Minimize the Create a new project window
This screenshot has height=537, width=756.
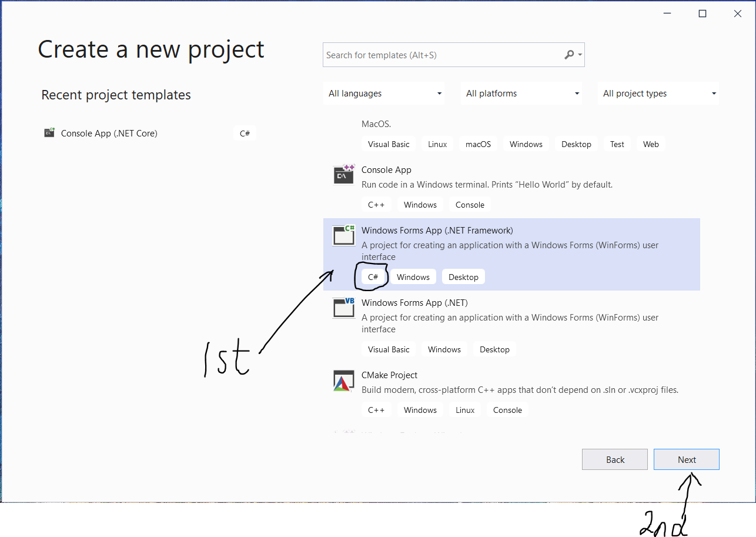(x=667, y=14)
